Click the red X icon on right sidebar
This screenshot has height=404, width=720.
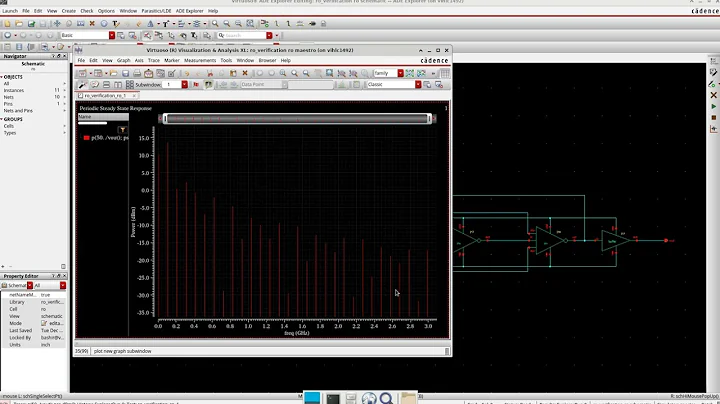click(x=714, y=95)
